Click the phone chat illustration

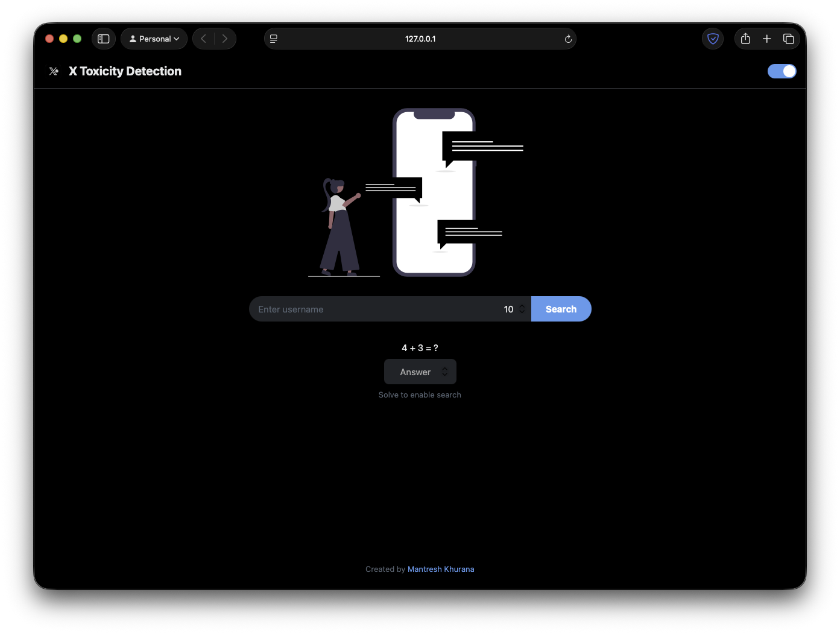pyautogui.click(x=416, y=192)
